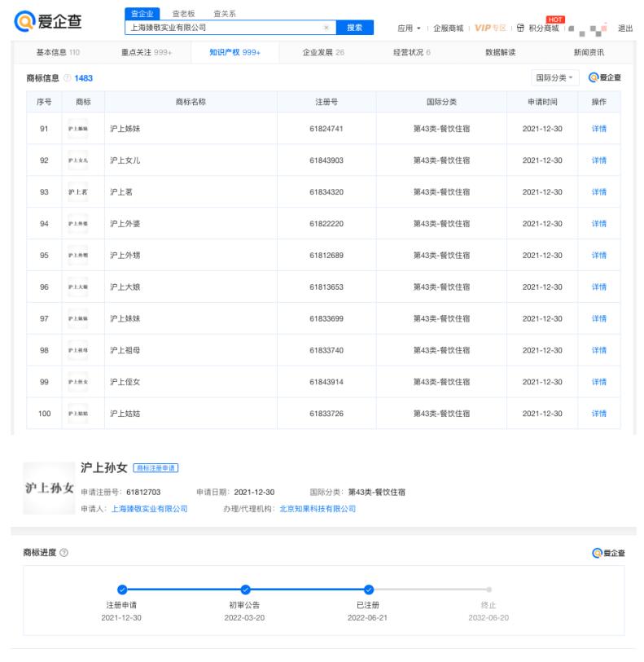Image resolution: width=644 pixels, height=662 pixels.
Task: Select the 查老板 search mode tab
Action: 183,14
